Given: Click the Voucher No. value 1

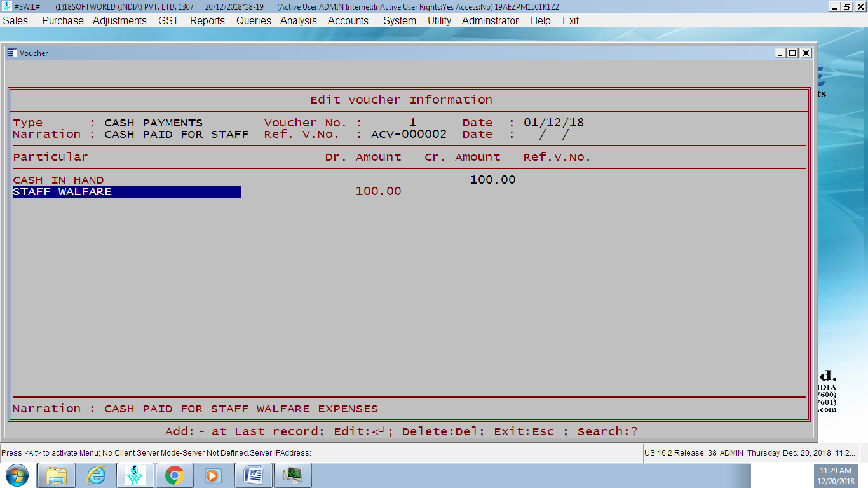Looking at the screenshot, I should (413, 123).
